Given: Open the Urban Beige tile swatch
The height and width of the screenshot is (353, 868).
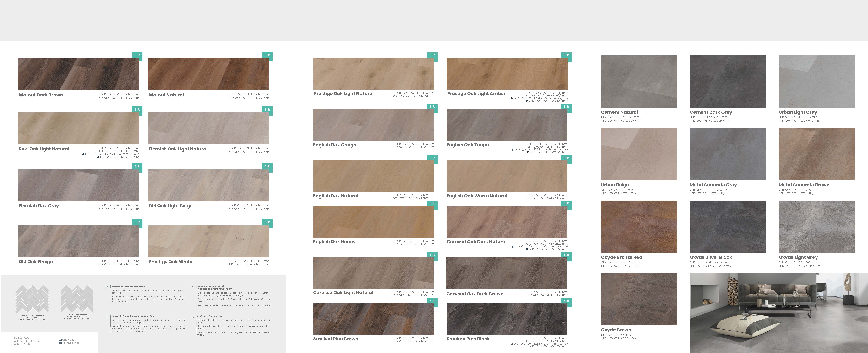Looking at the screenshot, I should pyautogui.click(x=639, y=154).
